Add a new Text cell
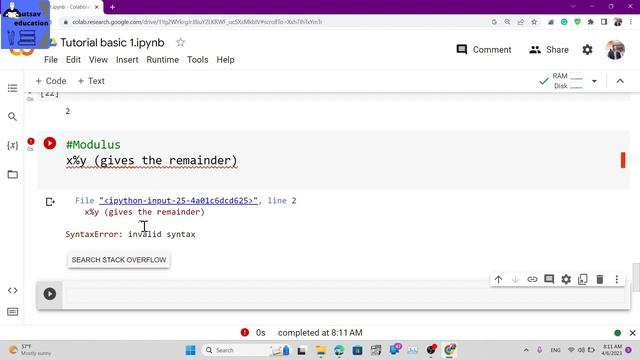Viewport: 640px width, 360px height. (x=91, y=81)
